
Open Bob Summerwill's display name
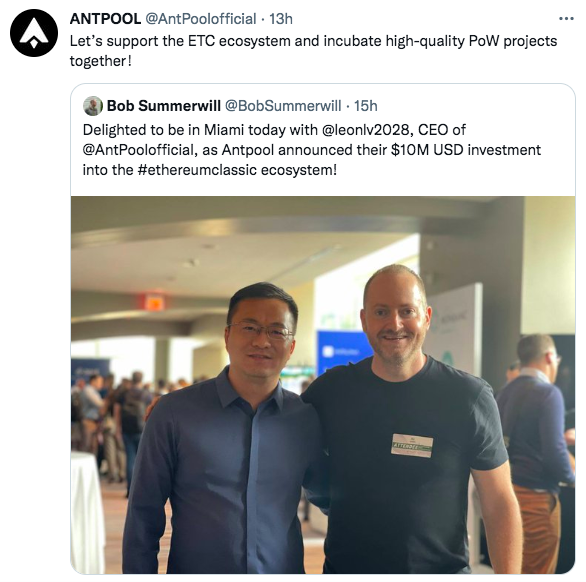(x=164, y=106)
